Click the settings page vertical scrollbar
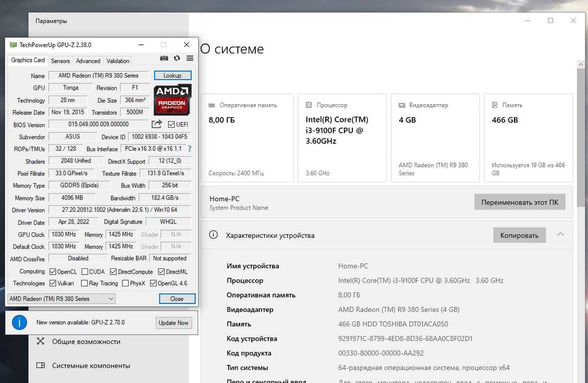 [x=580, y=137]
